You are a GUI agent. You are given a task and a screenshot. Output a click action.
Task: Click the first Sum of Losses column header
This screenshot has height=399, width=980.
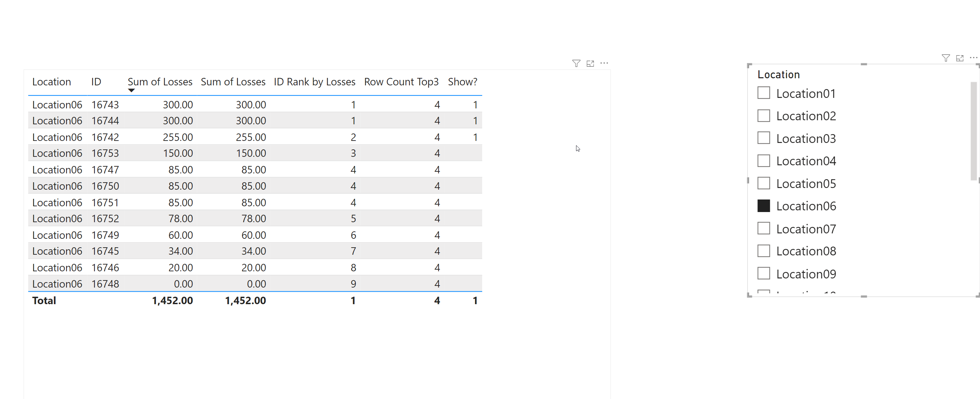coord(160,82)
